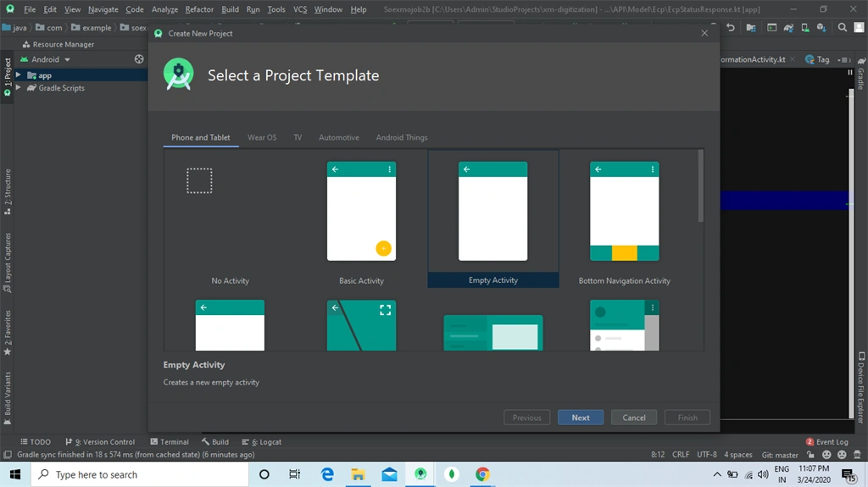Click the Next button

point(581,418)
